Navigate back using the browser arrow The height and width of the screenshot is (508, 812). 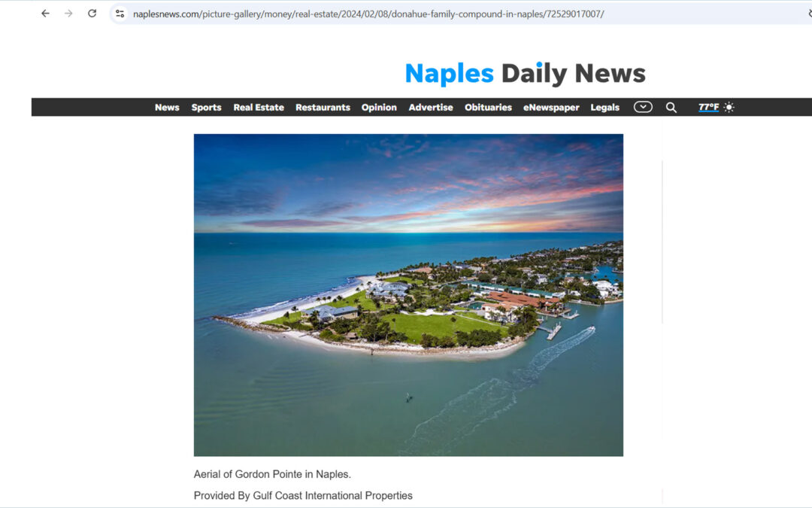click(44, 13)
